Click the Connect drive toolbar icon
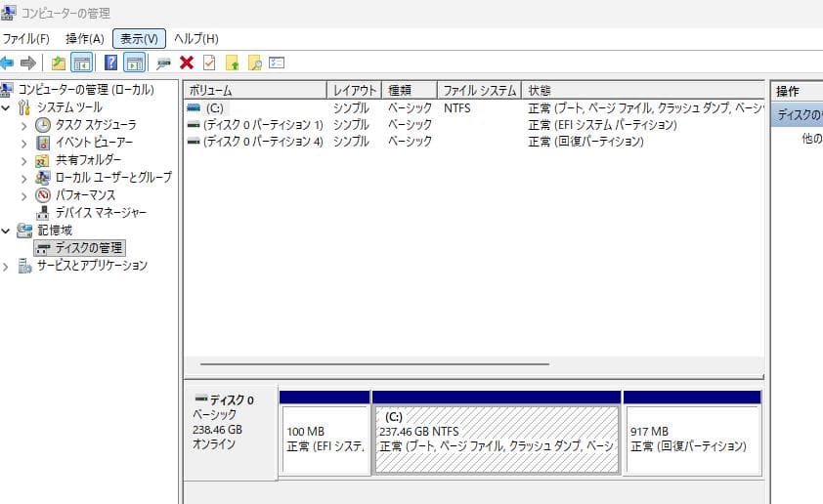 coord(164,64)
